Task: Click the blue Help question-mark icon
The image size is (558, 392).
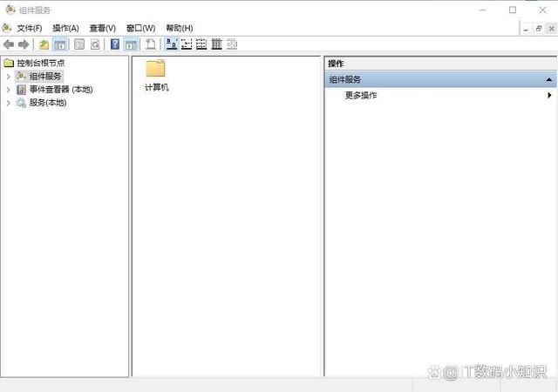Action: 115,44
